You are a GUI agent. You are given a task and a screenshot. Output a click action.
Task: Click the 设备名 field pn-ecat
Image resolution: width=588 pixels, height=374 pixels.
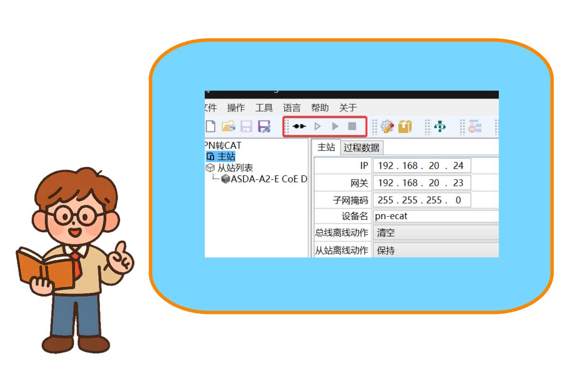click(x=436, y=217)
